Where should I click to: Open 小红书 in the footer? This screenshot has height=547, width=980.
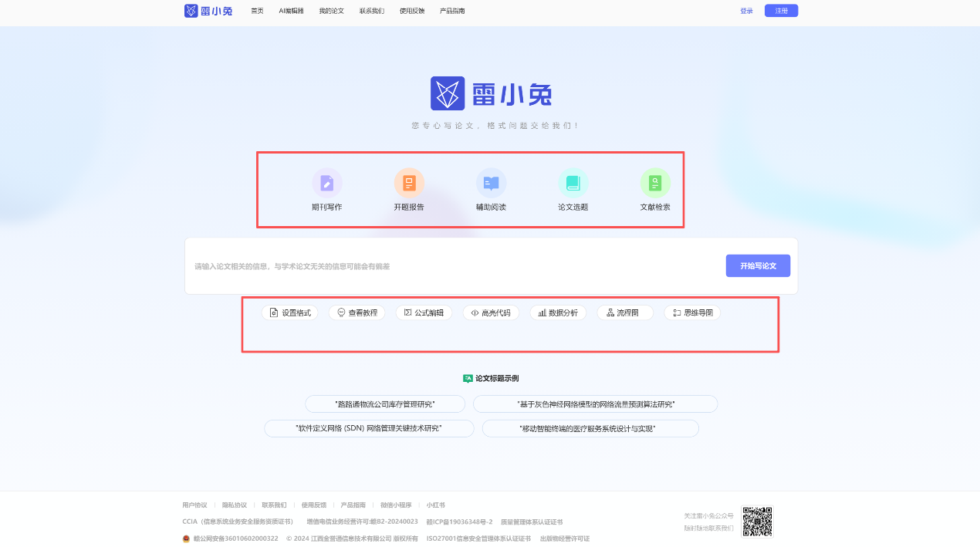coord(436,505)
